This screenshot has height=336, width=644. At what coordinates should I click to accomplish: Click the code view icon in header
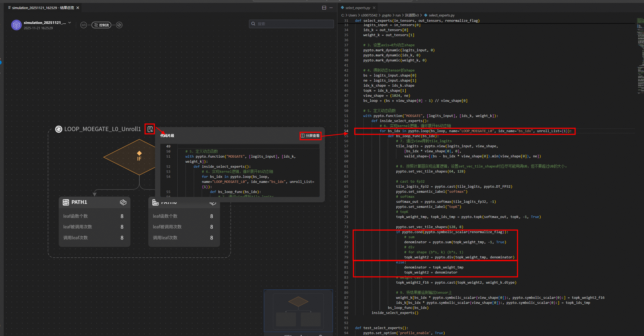[x=83, y=25]
